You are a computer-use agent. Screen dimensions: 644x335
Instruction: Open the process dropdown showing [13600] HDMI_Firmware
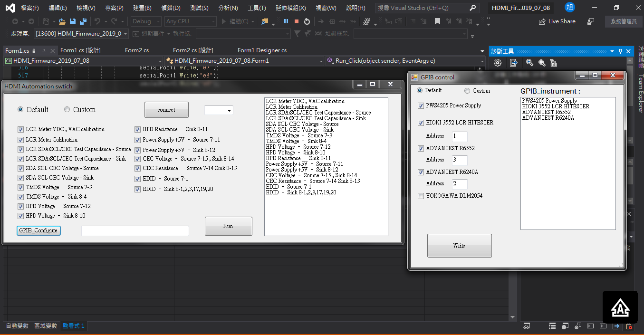(x=81, y=34)
